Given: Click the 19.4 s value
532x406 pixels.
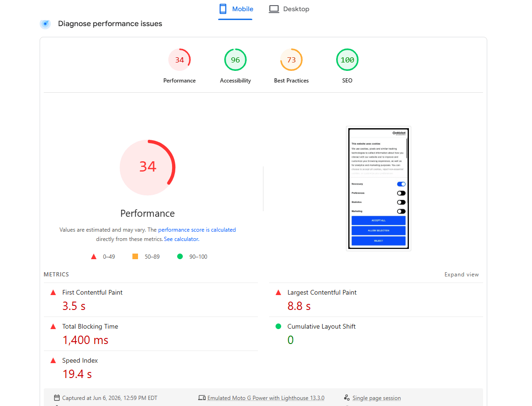Looking at the screenshot, I should point(77,374).
